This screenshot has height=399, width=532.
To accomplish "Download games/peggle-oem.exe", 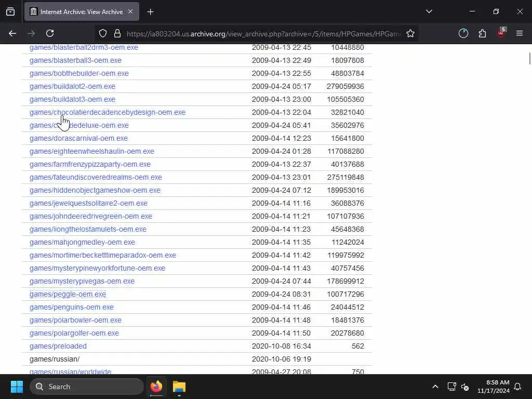I will coord(68,294).
